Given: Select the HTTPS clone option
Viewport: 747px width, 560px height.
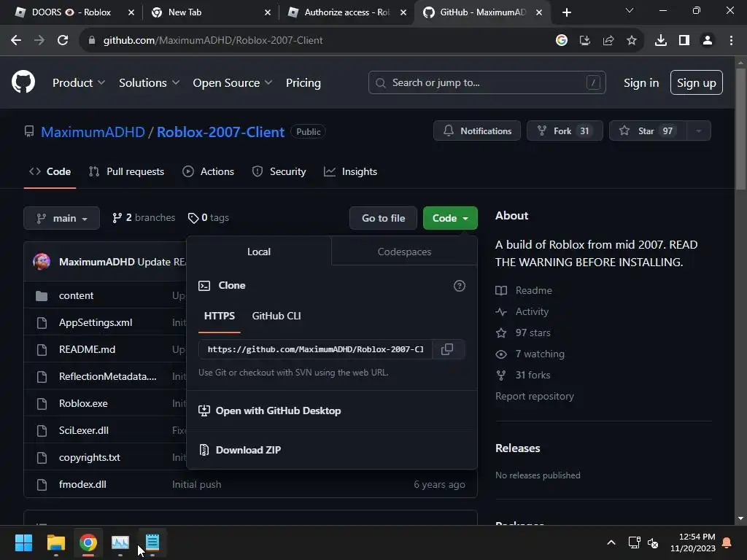Looking at the screenshot, I should click(219, 316).
